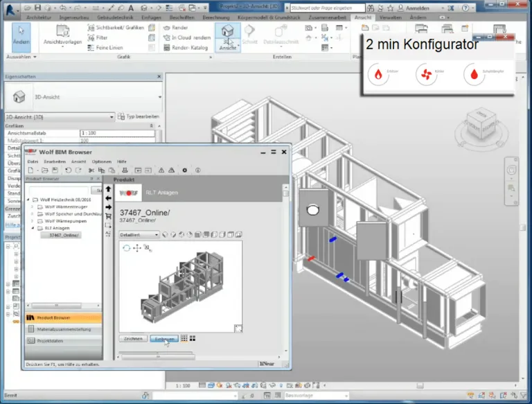Image resolution: width=532 pixels, height=404 pixels.
Task: Click Typ bearbeiten button
Action: point(139,117)
